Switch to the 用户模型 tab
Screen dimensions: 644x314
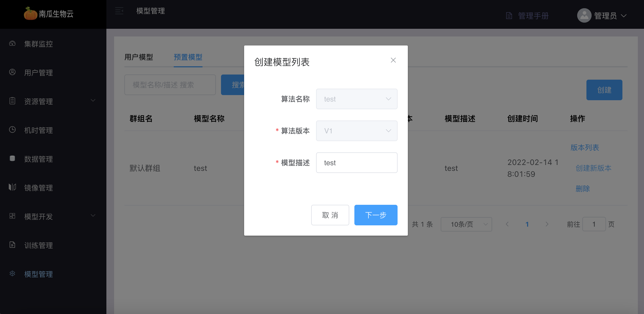[139, 57]
